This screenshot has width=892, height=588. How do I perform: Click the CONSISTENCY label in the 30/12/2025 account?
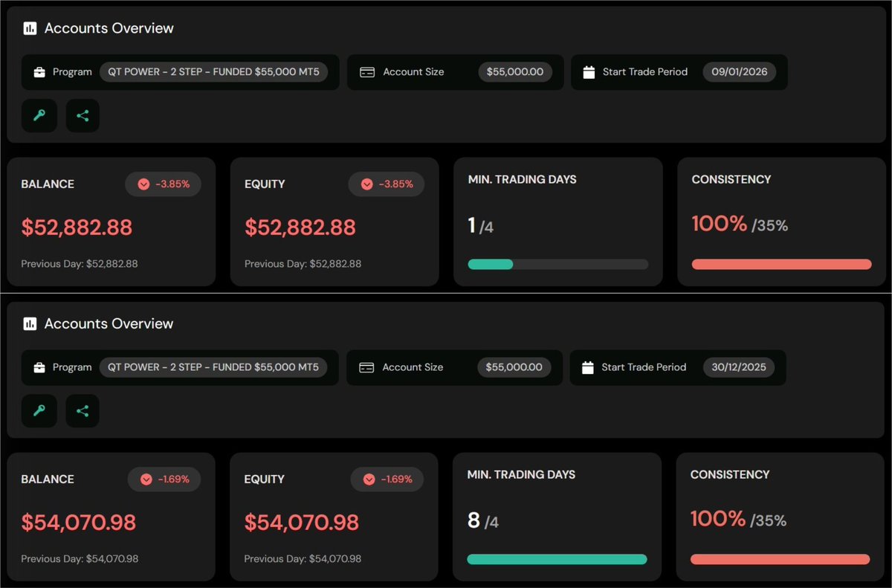pyautogui.click(x=730, y=474)
